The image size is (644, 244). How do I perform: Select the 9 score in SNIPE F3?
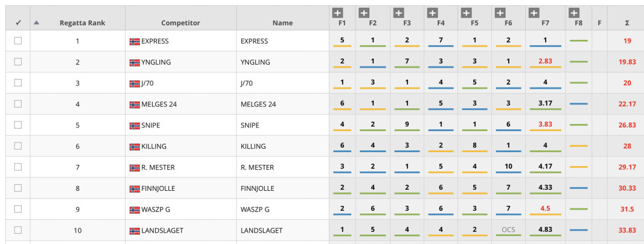point(407,124)
